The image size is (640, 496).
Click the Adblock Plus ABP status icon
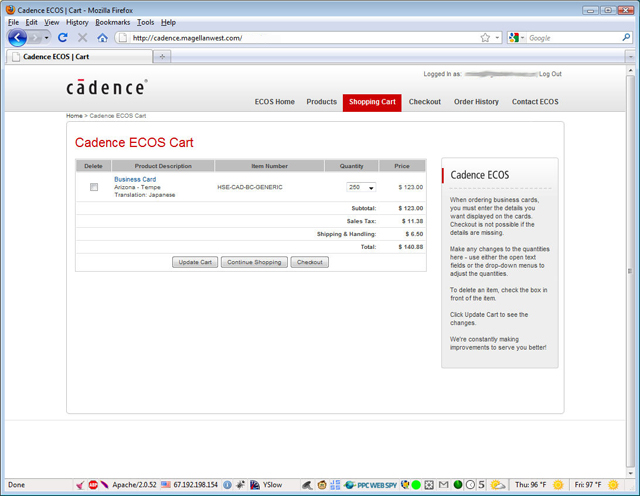pyautogui.click(x=93, y=485)
